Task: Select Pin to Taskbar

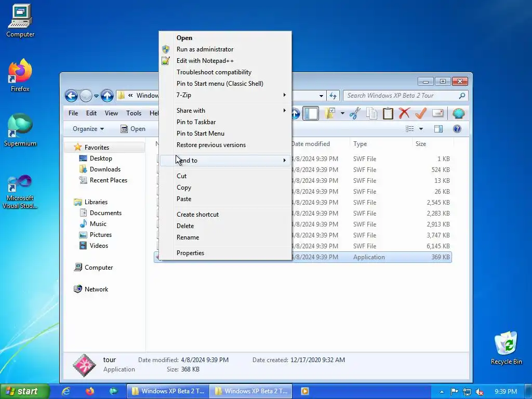Action: click(x=225, y=122)
